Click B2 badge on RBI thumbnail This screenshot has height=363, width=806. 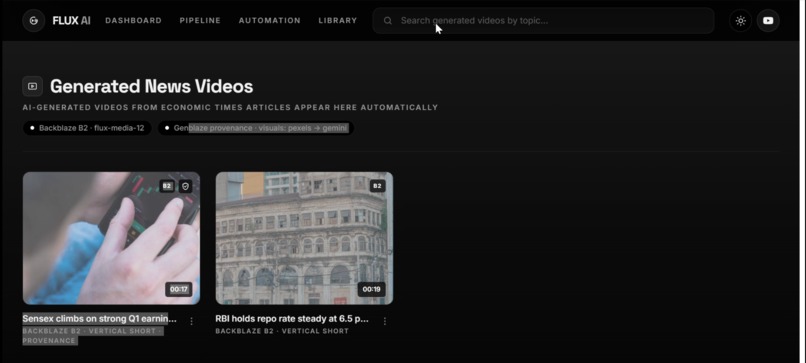[x=377, y=186]
